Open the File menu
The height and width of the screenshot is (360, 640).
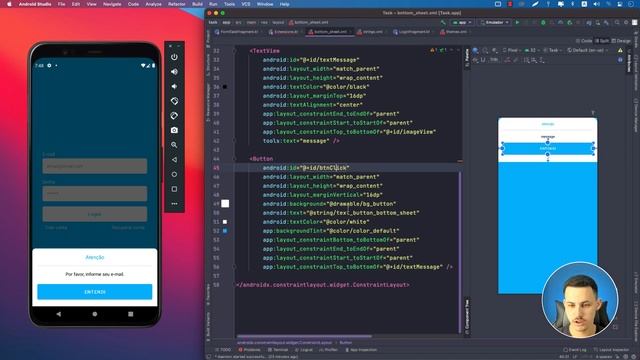click(x=61, y=4)
